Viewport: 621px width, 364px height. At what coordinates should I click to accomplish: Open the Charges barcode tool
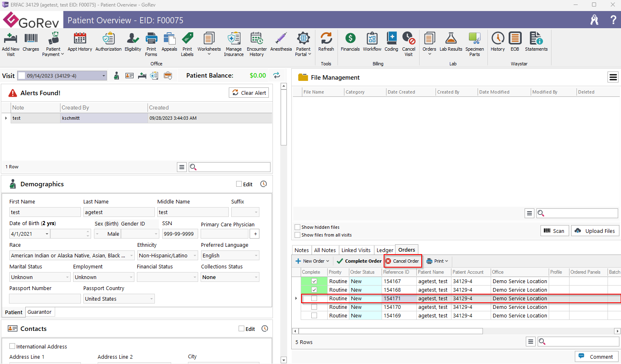(31, 42)
